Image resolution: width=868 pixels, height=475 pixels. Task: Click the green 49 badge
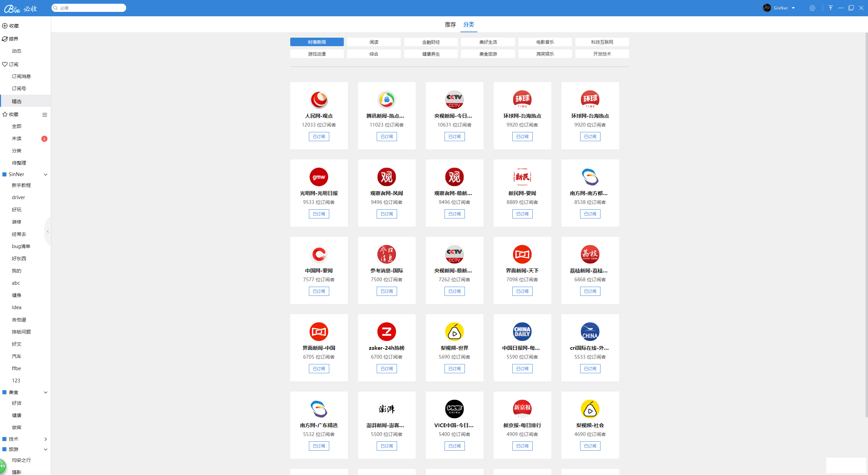(x=2, y=466)
